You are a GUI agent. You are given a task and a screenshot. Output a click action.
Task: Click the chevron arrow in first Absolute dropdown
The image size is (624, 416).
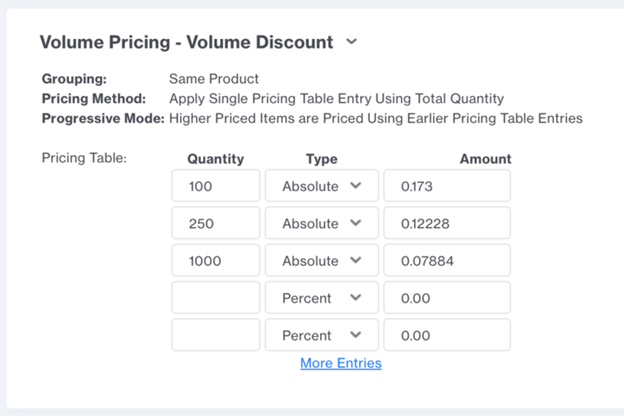356,186
